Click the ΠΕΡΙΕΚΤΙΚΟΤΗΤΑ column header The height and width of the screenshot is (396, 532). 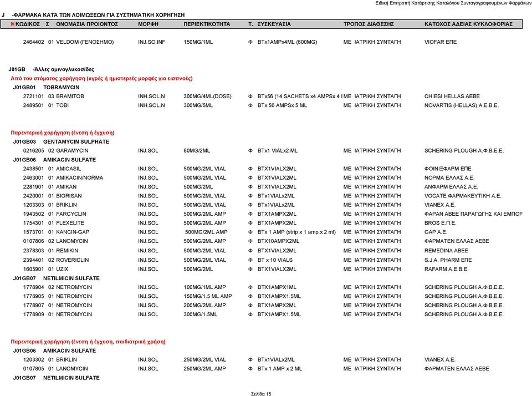coord(207,24)
